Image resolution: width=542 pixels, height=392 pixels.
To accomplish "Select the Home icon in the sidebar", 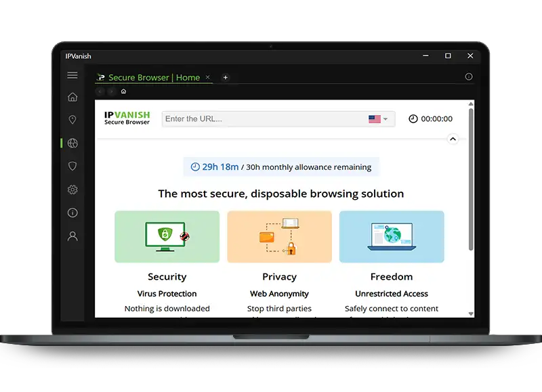I will 72,97.
